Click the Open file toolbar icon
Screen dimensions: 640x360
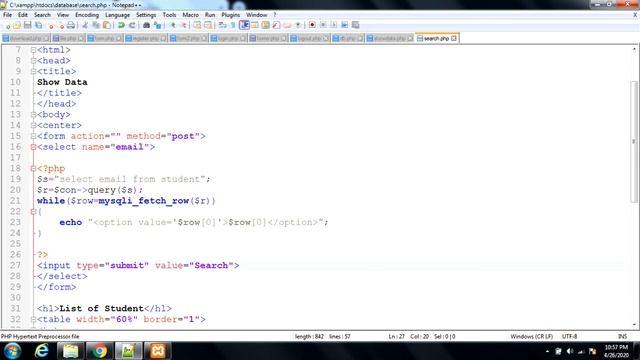point(17,25)
